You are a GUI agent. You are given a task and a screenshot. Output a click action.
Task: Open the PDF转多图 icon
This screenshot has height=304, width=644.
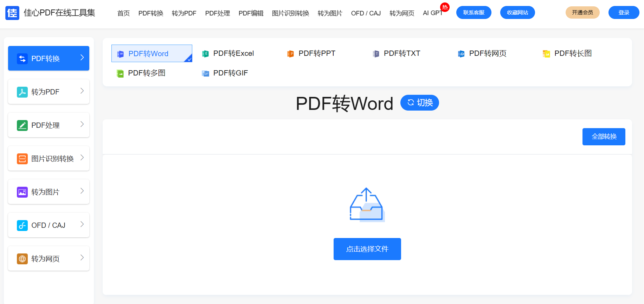pos(120,73)
